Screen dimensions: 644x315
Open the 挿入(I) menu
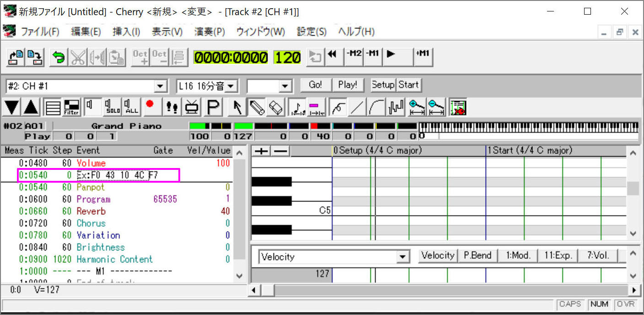(127, 32)
